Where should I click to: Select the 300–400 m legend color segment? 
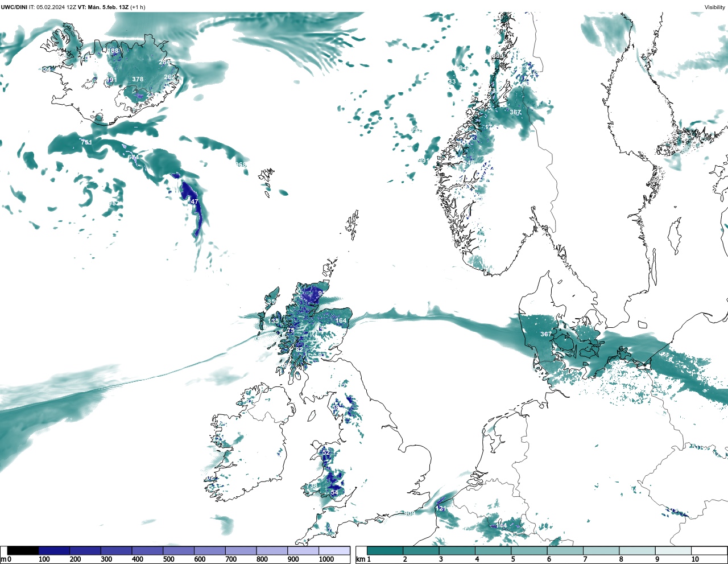pos(117,551)
